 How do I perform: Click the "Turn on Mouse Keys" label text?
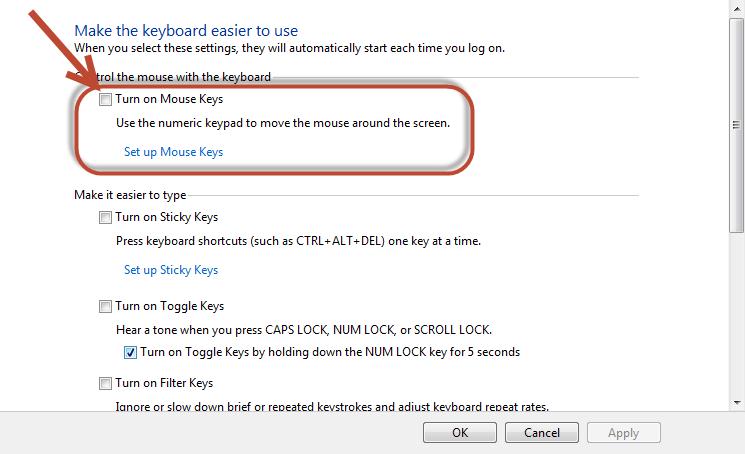pos(169,100)
